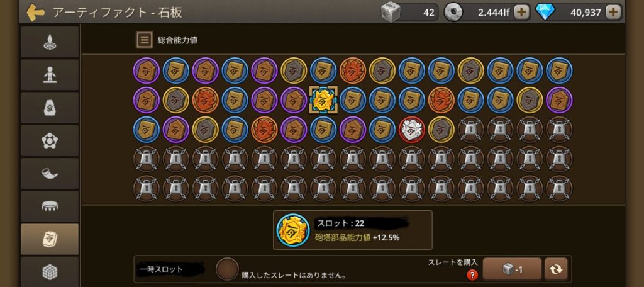Click the empty temporary slot circle
This screenshot has width=644, height=287.
tap(227, 269)
